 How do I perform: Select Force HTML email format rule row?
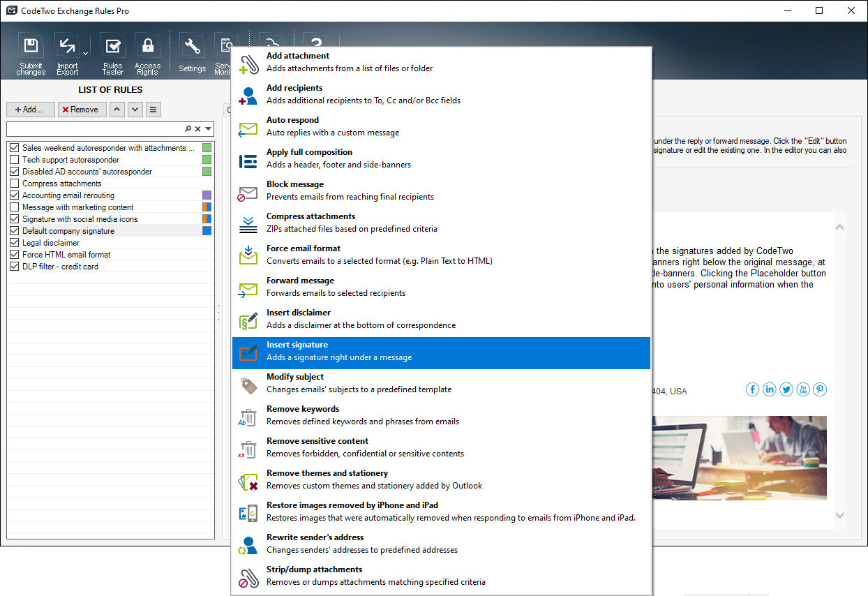[110, 255]
